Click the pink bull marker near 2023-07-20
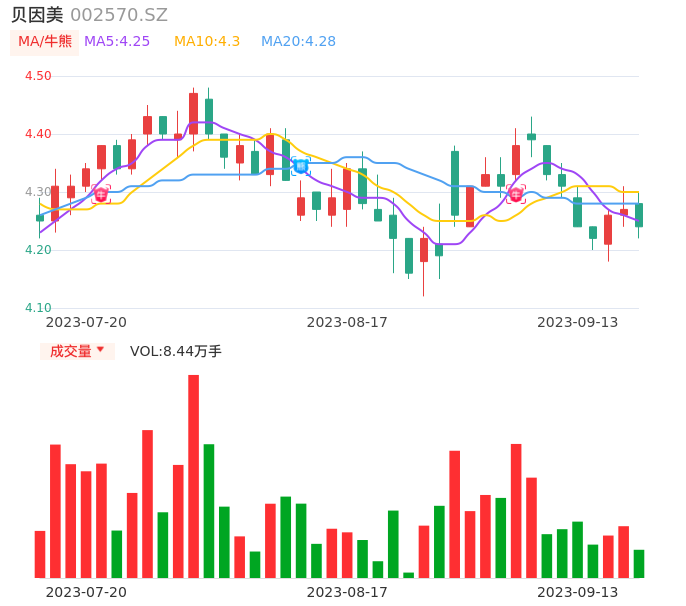The height and width of the screenshot is (606, 686). pos(101,194)
